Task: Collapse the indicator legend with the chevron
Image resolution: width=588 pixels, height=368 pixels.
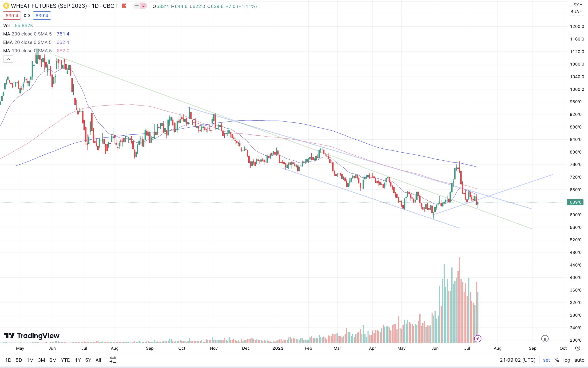Action: coord(8,59)
